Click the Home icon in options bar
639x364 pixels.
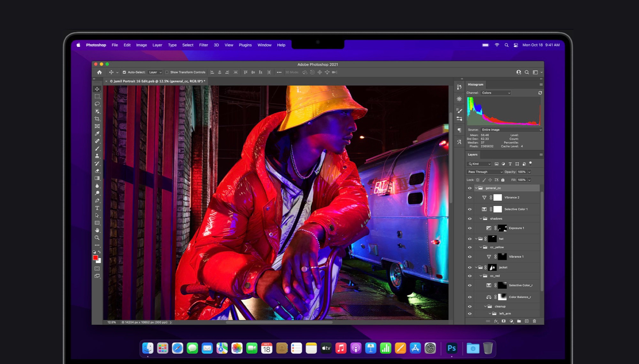click(99, 72)
